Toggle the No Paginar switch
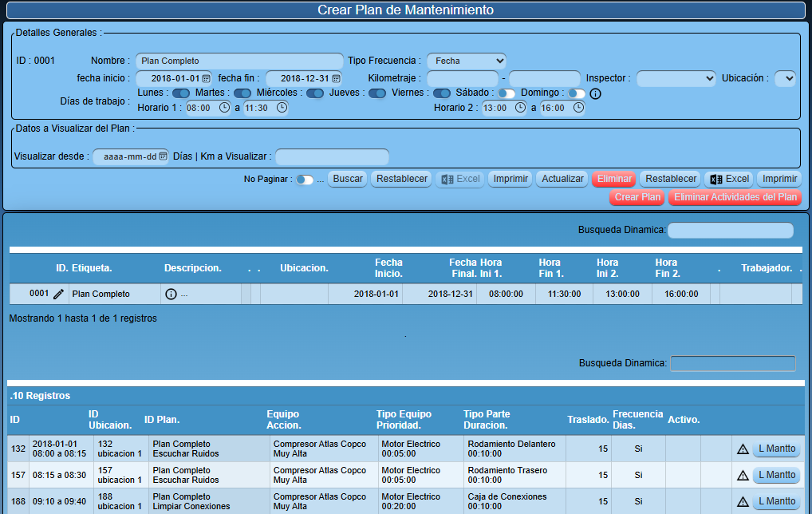The width and height of the screenshot is (812, 514). 305,180
